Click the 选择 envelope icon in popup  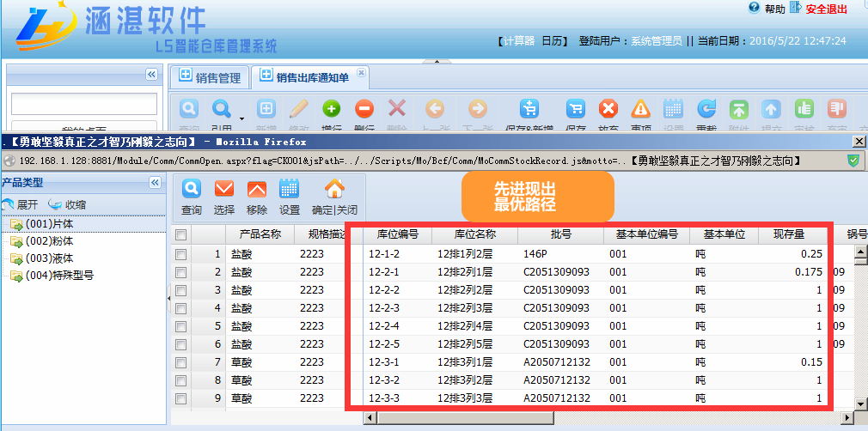click(223, 189)
